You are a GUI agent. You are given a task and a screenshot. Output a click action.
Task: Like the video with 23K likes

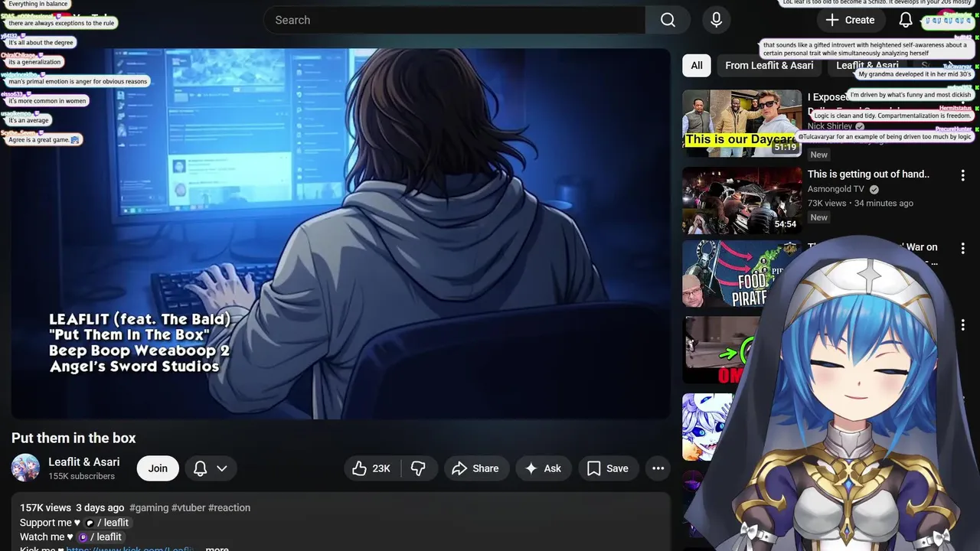pos(372,468)
